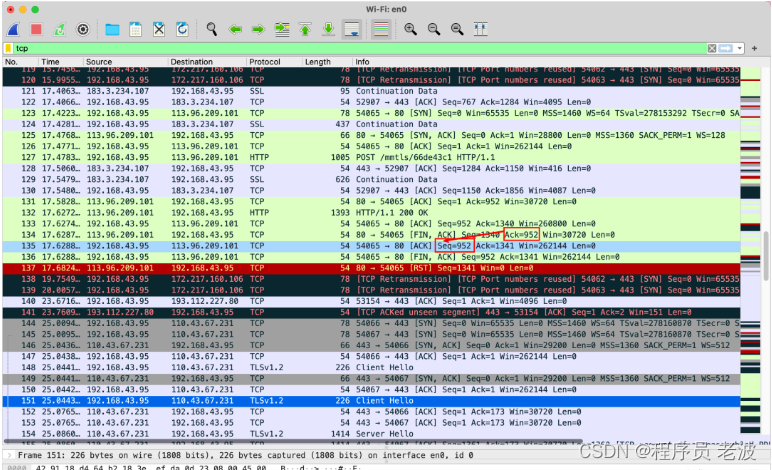Select red RST packet 137 row
The width and height of the screenshot is (772, 470).
pyautogui.click(x=371, y=268)
